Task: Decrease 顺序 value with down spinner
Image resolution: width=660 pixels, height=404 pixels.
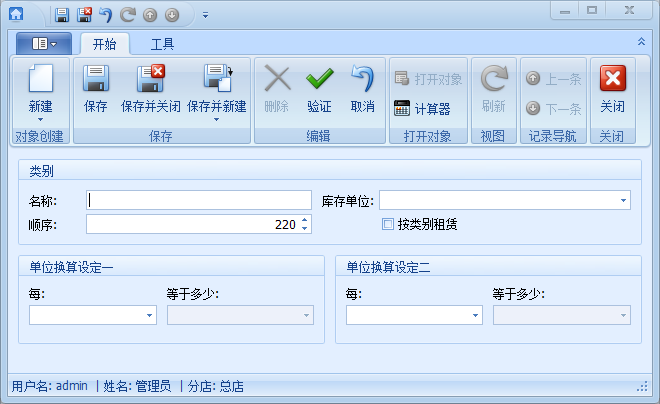Action: click(x=305, y=229)
